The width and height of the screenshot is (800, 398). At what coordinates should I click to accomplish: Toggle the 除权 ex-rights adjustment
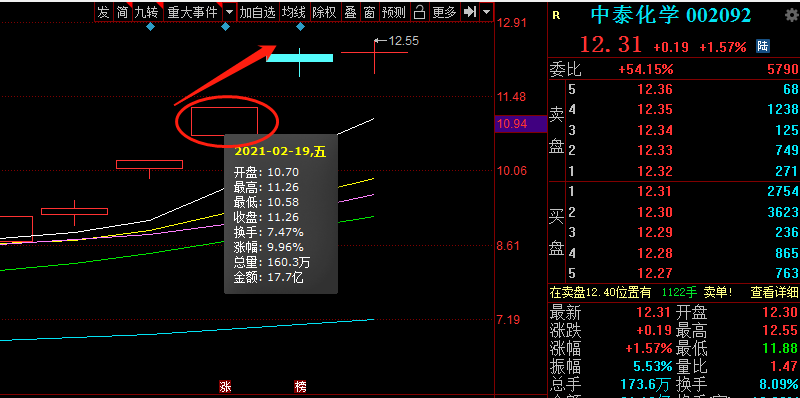pyautogui.click(x=324, y=12)
